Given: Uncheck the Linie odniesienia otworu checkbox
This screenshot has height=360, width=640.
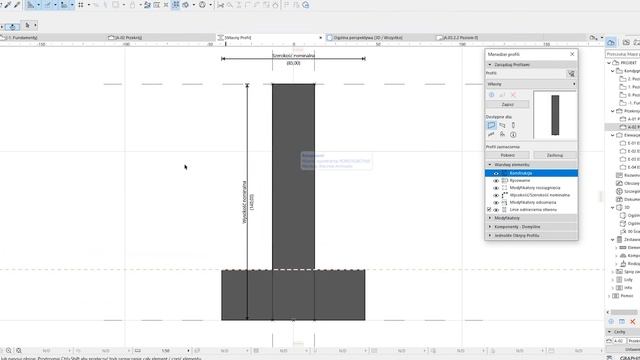Looking at the screenshot, I should [489, 210].
